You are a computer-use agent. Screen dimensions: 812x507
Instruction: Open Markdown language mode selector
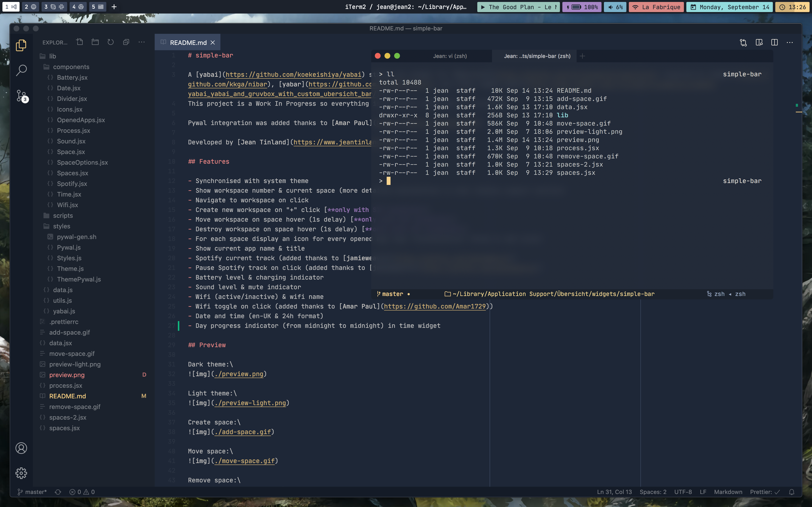728,492
